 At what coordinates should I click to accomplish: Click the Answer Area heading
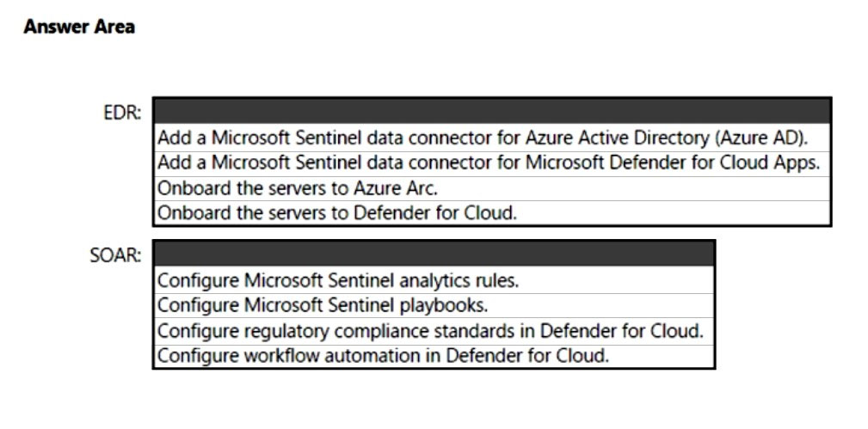[x=79, y=27]
